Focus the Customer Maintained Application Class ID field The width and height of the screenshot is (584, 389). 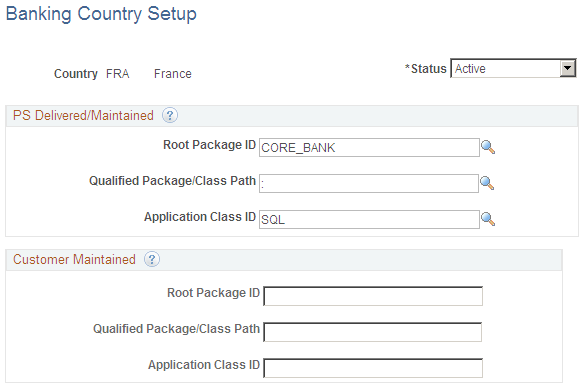point(373,368)
